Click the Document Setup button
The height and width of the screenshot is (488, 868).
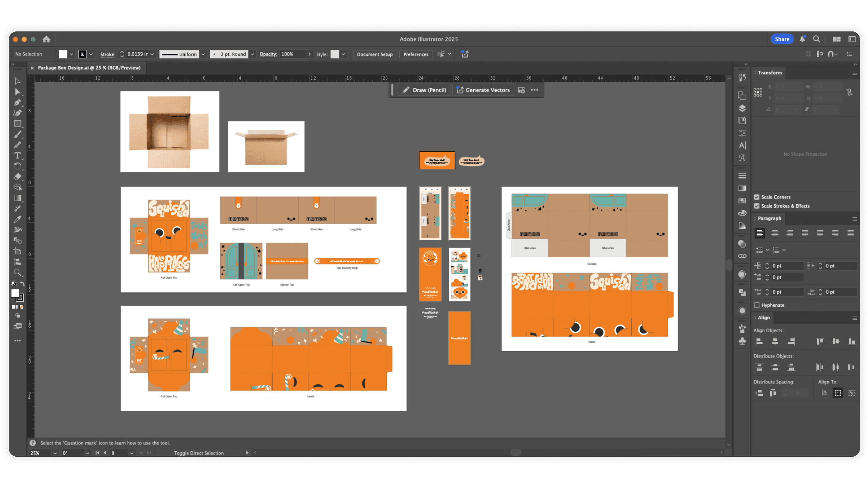[374, 54]
